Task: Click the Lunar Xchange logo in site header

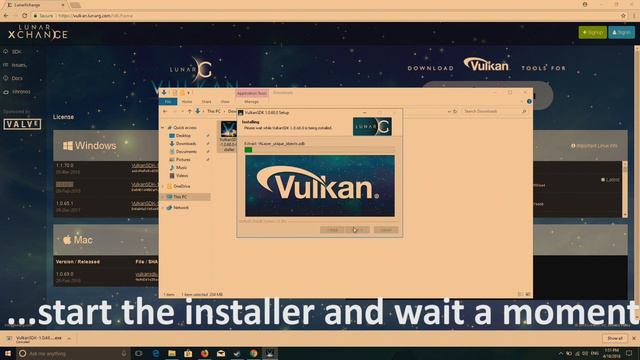Action: 38,32
